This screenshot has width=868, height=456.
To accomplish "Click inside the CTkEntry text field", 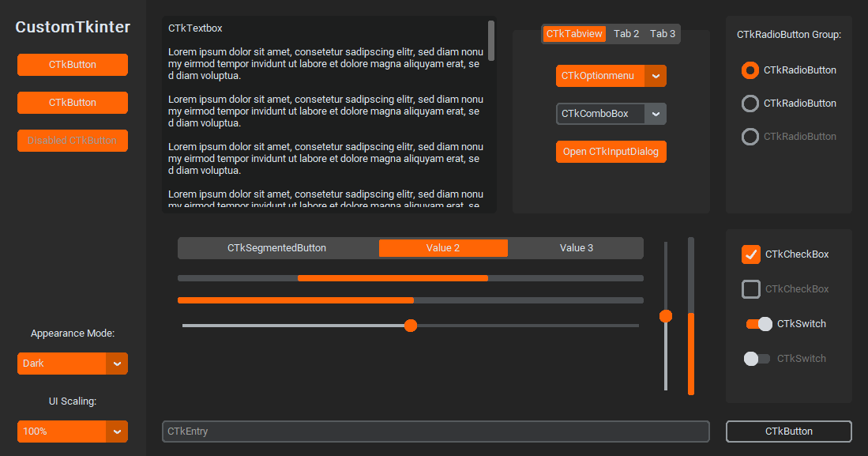I will [x=435, y=432].
